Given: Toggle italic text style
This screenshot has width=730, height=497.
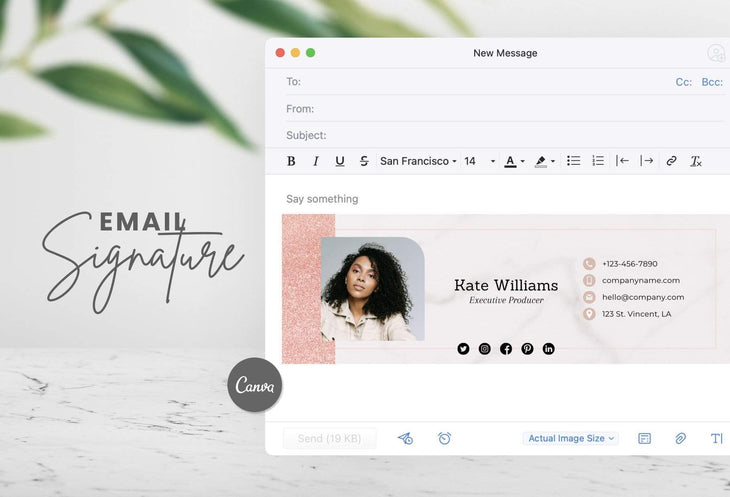Looking at the screenshot, I should pos(316,161).
